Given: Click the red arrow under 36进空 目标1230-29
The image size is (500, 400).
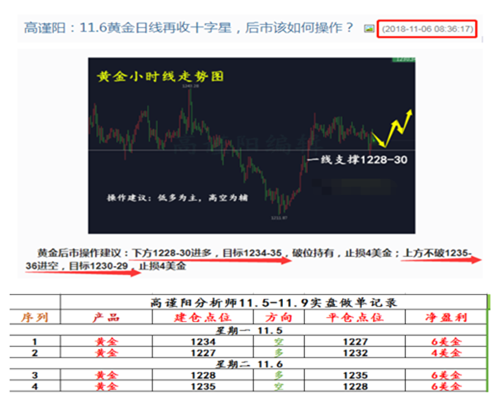Looking at the screenshot, I should pos(83,273).
